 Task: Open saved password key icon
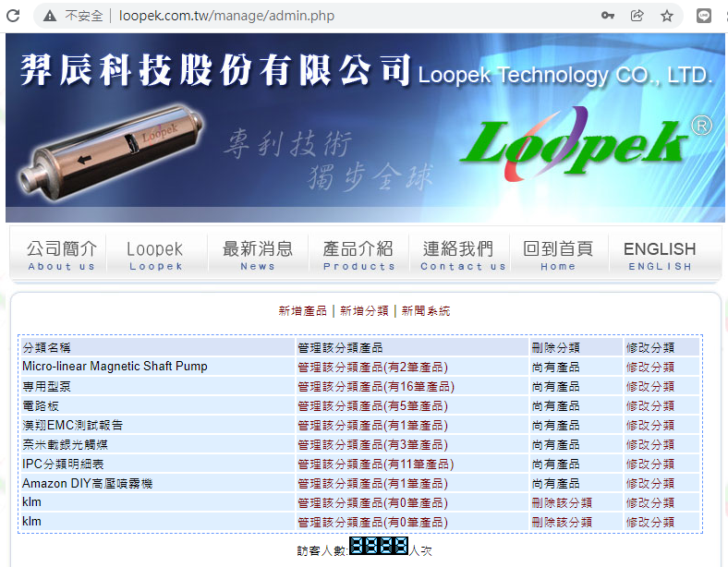coord(607,16)
